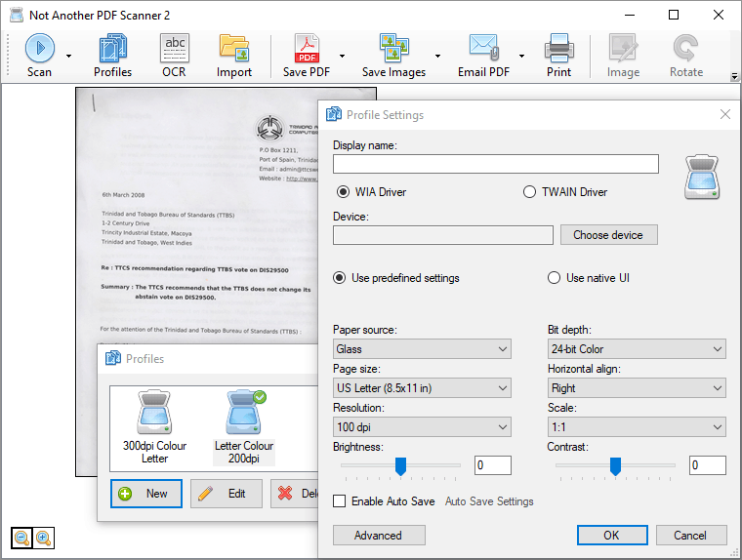Expand the Email PDF dropdown arrow
Image resolution: width=742 pixels, height=560 pixels.
coord(522,57)
